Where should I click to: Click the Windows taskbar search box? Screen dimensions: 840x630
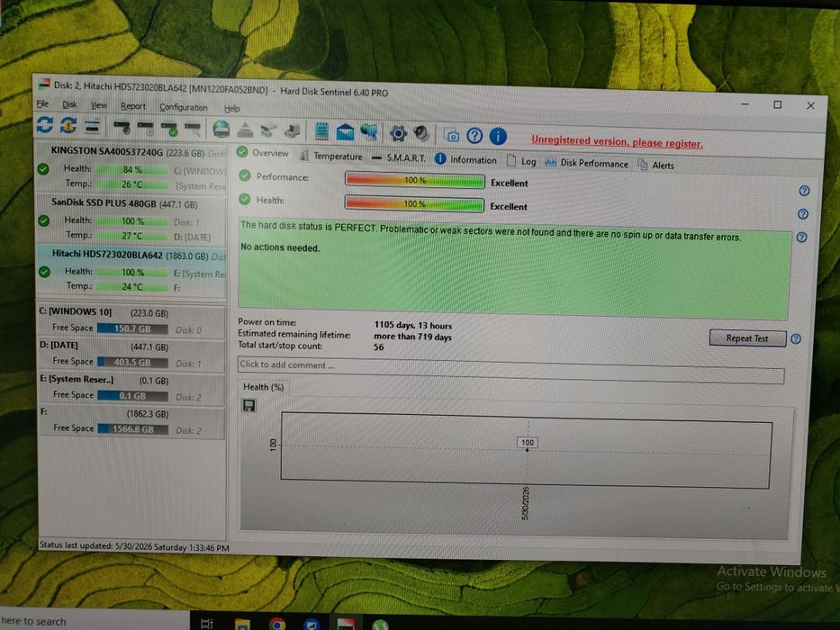click(x=94, y=621)
